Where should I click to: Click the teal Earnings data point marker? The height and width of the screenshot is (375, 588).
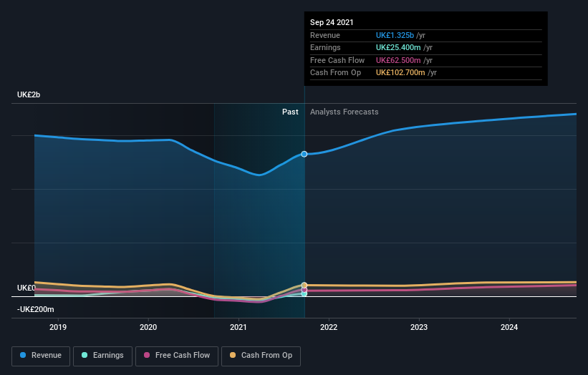[x=304, y=293]
